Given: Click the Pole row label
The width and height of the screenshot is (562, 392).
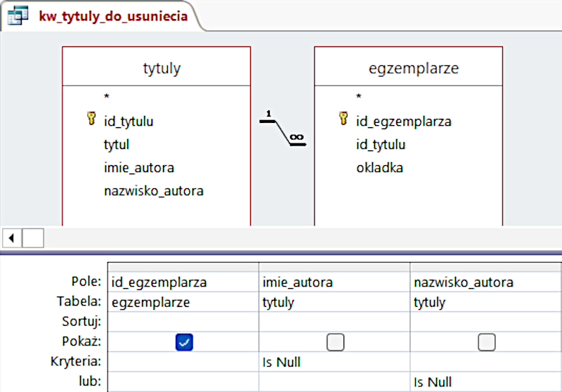Looking at the screenshot, I should (86, 282).
